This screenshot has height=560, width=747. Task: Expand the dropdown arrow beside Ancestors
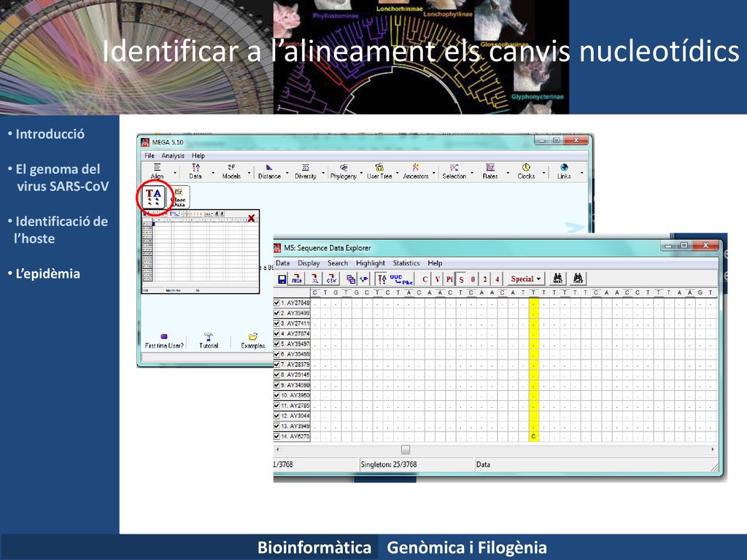point(434,173)
